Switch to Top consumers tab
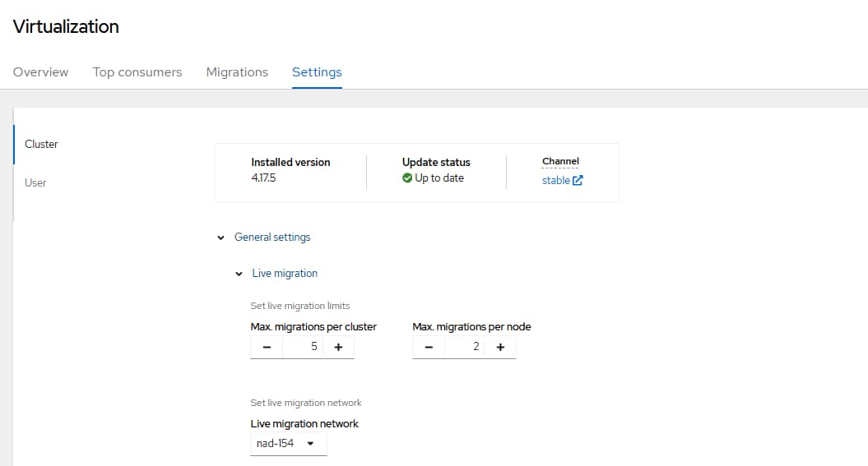Image resolution: width=868 pixels, height=466 pixels. pyautogui.click(x=137, y=72)
